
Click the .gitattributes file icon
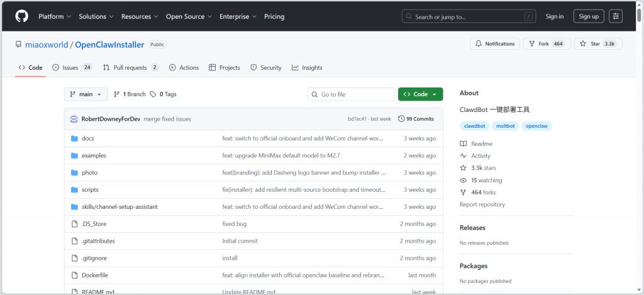coord(74,241)
